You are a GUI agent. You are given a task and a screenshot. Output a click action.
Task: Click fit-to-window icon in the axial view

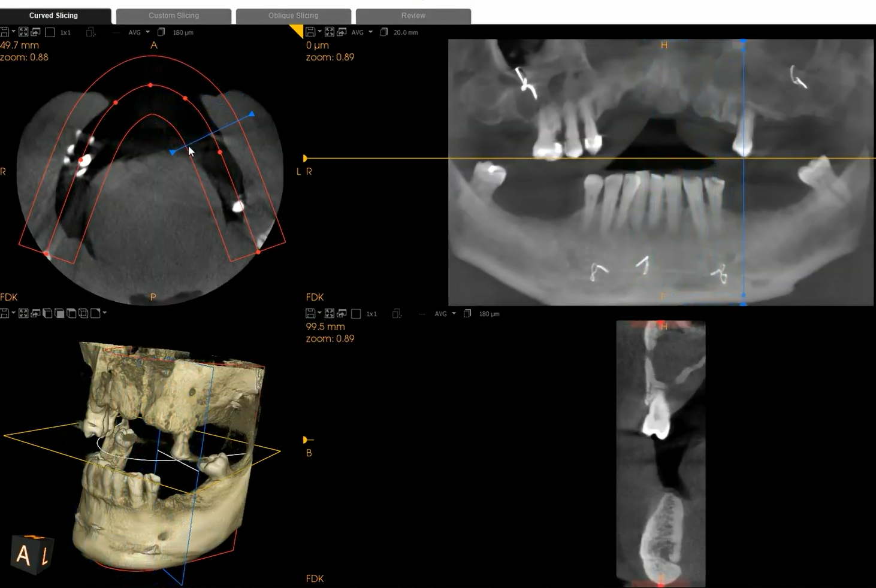pyautogui.click(x=23, y=32)
